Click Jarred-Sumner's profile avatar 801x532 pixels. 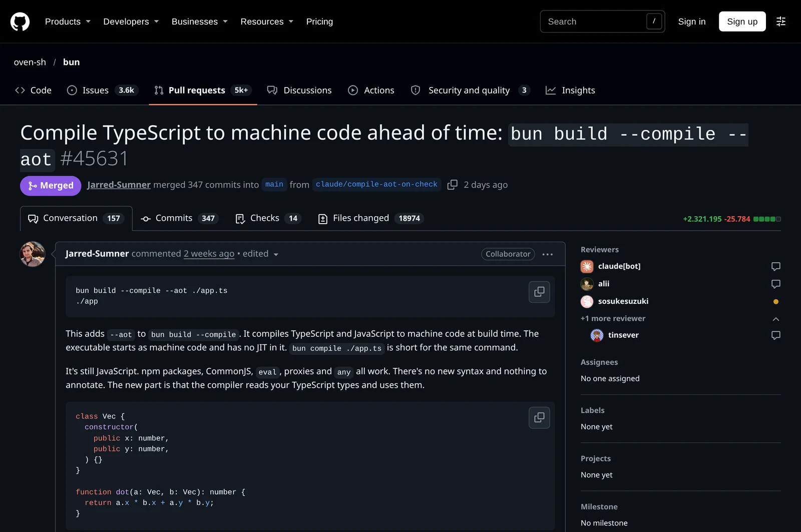coord(33,254)
